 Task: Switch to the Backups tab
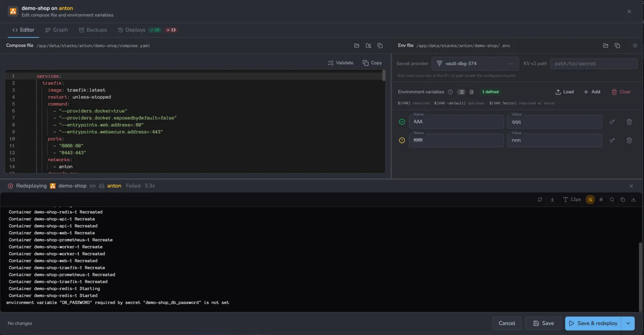click(93, 30)
